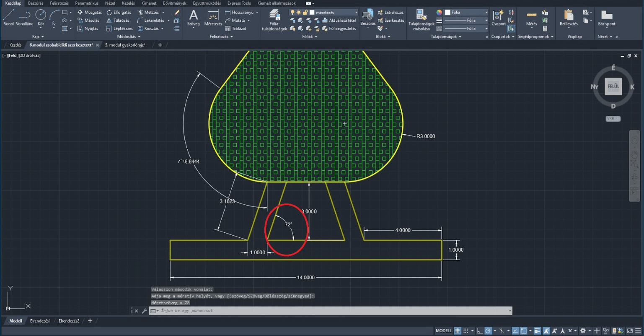Expand the Módosítás panel
The height and width of the screenshot is (336, 644).
pos(129,36)
